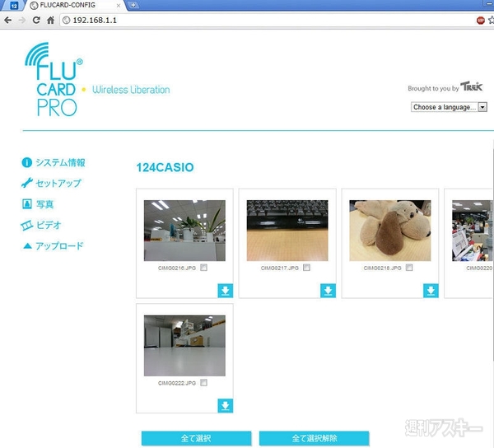The height and width of the screenshot is (448, 494).
Task: Open the CIMG0218.JPG stuffed dog thumbnail
Action: click(390, 231)
